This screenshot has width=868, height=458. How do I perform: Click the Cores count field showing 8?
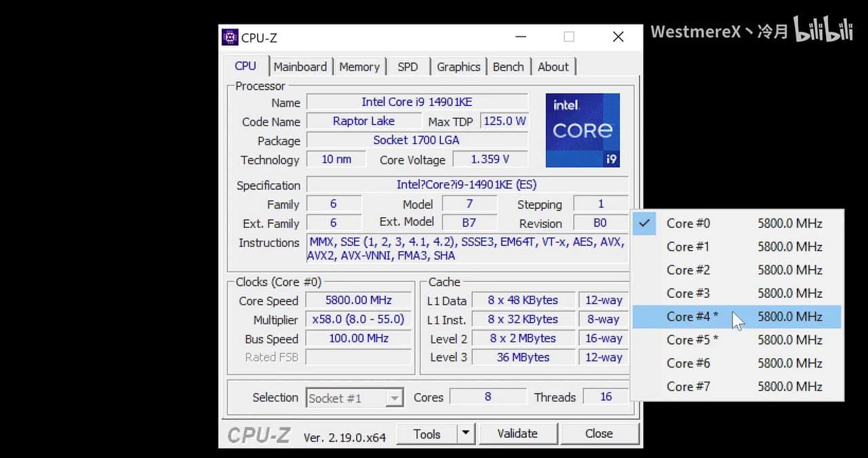pyautogui.click(x=488, y=396)
